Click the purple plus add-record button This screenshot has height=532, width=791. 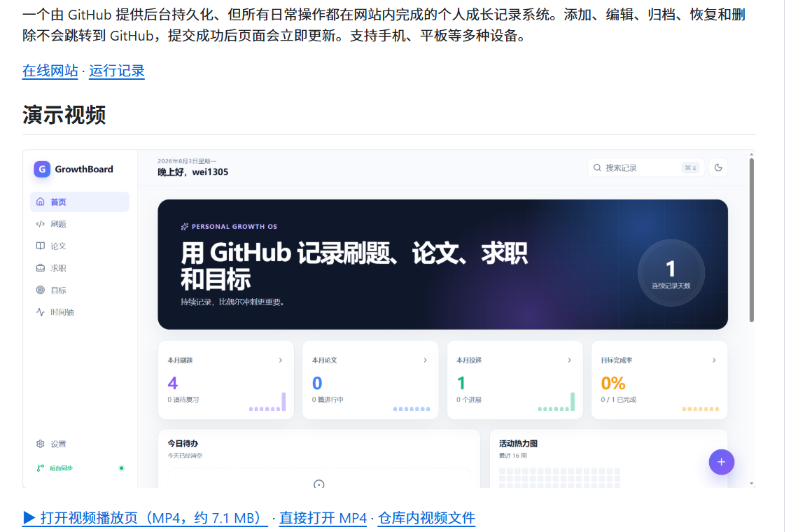pos(722,462)
